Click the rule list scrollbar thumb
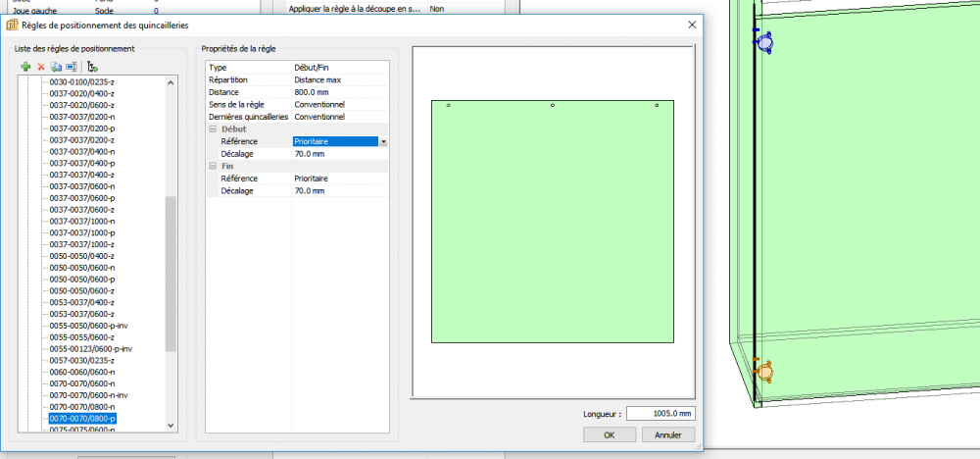 click(x=171, y=274)
